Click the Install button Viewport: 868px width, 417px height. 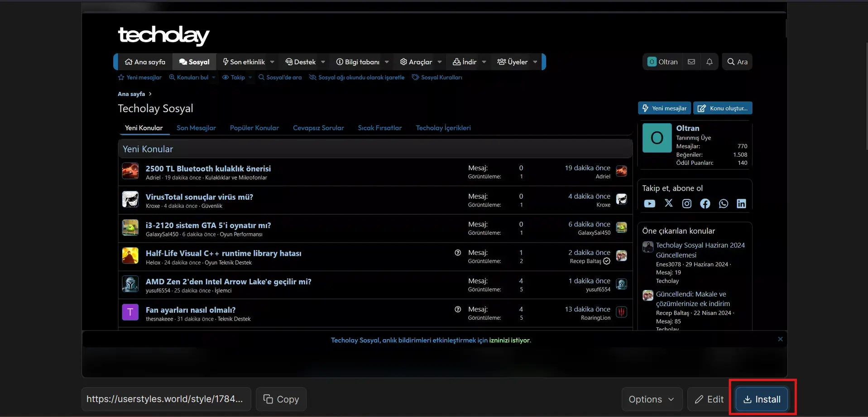pos(762,399)
